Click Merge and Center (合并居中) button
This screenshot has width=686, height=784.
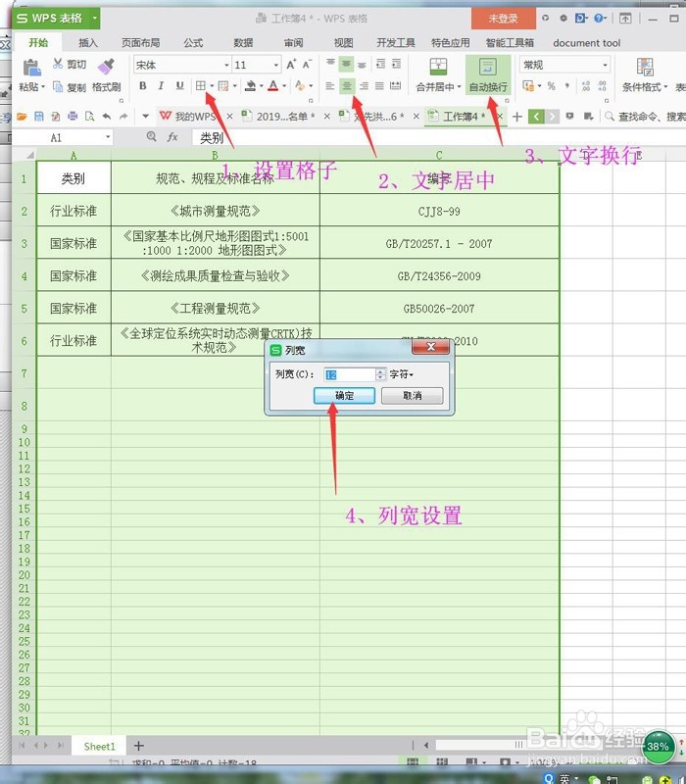pos(438,75)
